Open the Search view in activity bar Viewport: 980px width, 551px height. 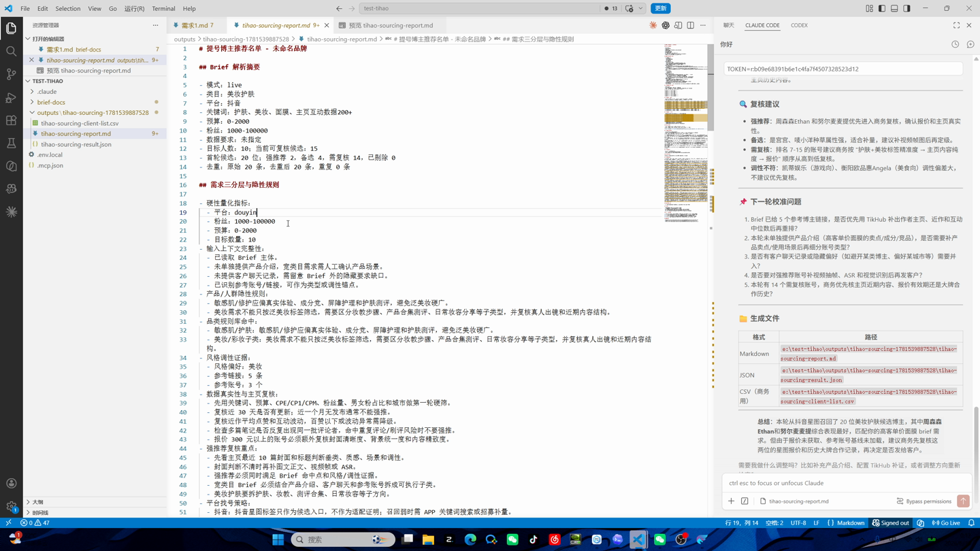(x=11, y=51)
